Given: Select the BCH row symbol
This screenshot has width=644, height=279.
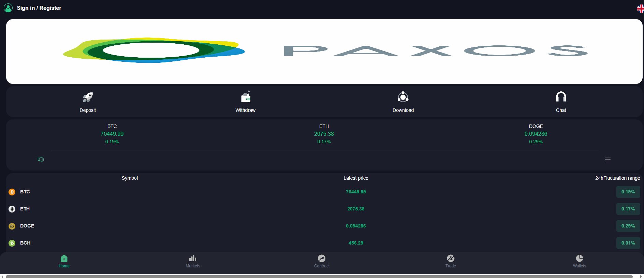Looking at the screenshot, I should tap(25, 243).
